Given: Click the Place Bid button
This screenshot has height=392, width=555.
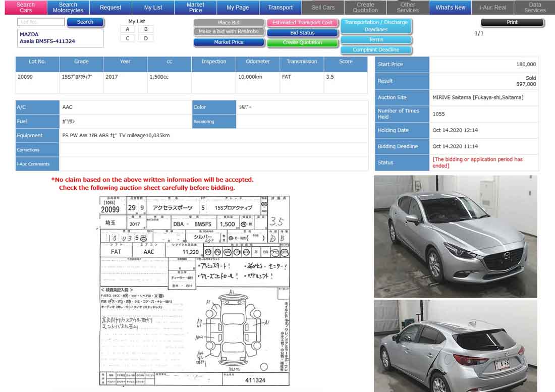Looking at the screenshot, I should click(229, 23).
